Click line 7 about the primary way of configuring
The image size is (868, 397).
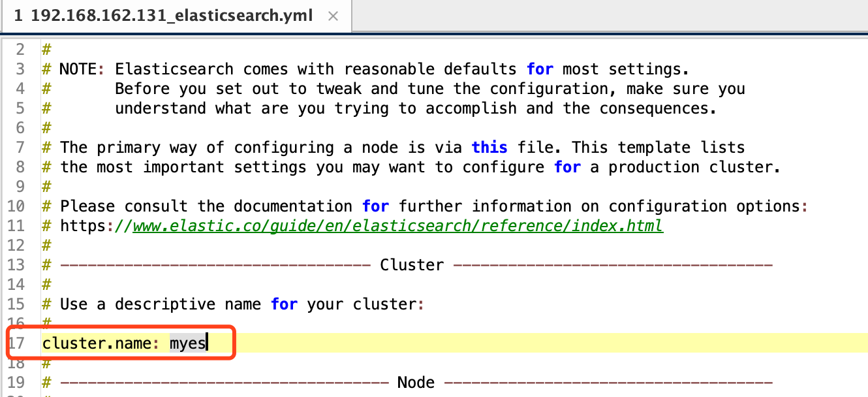pyautogui.click(x=393, y=148)
